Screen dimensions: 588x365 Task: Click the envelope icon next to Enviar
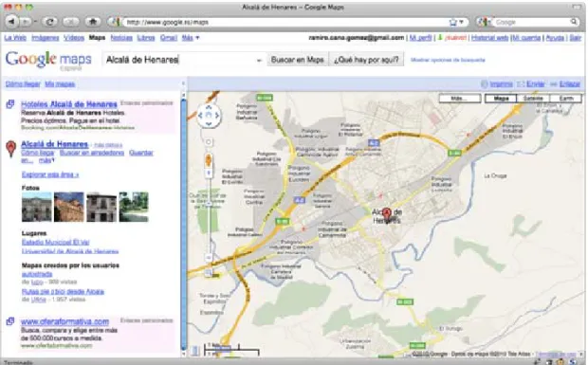pyautogui.click(x=521, y=84)
